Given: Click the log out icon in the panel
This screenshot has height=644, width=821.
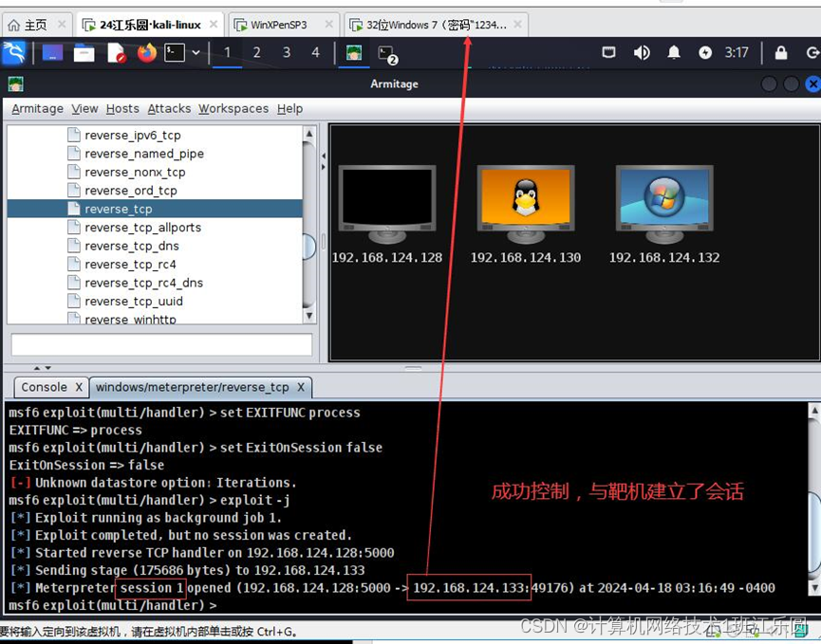Looking at the screenshot, I should [x=812, y=52].
